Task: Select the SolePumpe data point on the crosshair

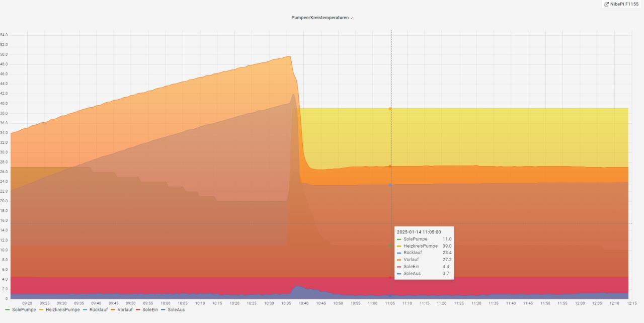Action: pos(390,246)
